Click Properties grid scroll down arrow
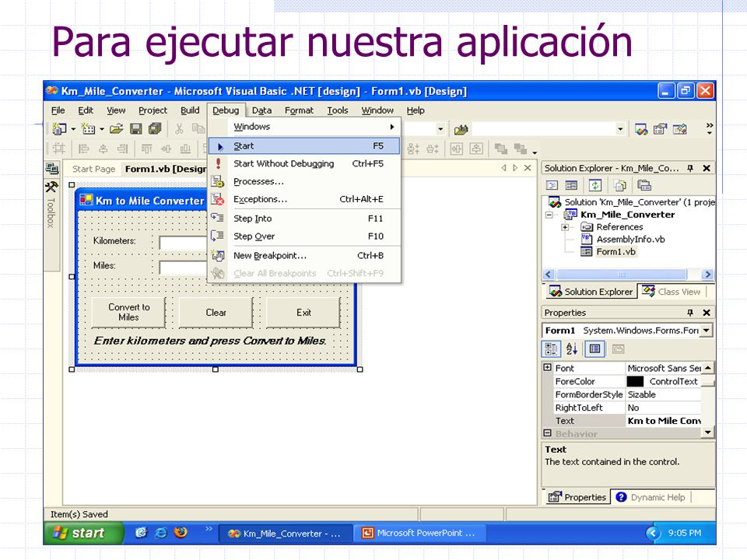This screenshot has width=747, height=560. pos(707,432)
